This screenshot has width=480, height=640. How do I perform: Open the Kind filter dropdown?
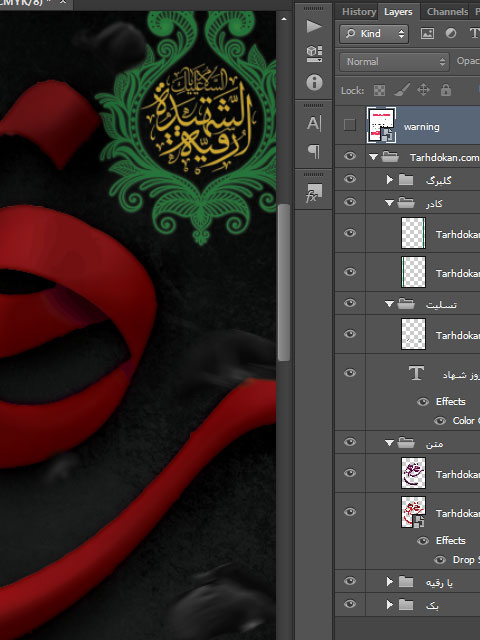click(x=373, y=34)
